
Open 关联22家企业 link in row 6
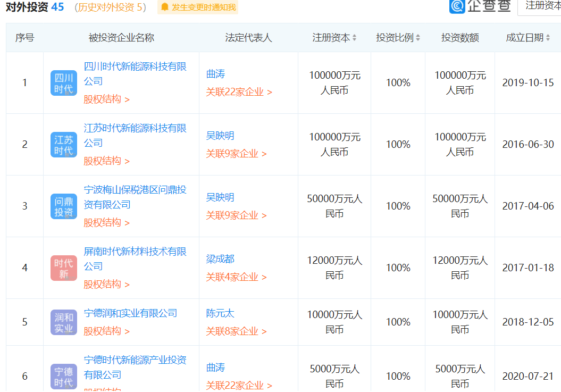pos(239,385)
